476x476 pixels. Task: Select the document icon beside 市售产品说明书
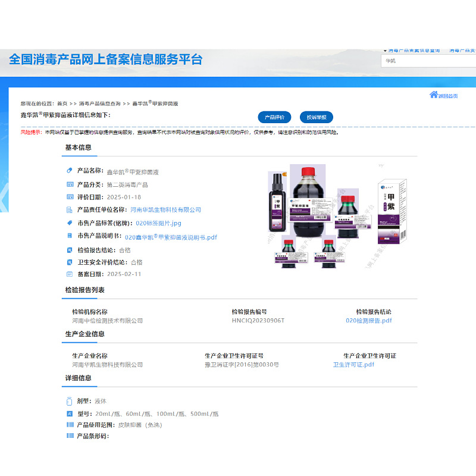(69, 236)
